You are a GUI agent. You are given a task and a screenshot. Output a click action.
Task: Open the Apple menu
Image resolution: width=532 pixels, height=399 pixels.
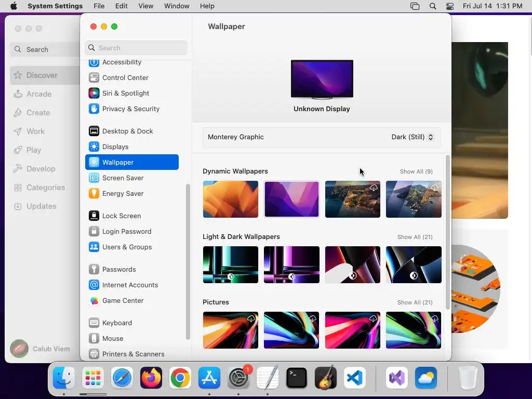[14, 6]
